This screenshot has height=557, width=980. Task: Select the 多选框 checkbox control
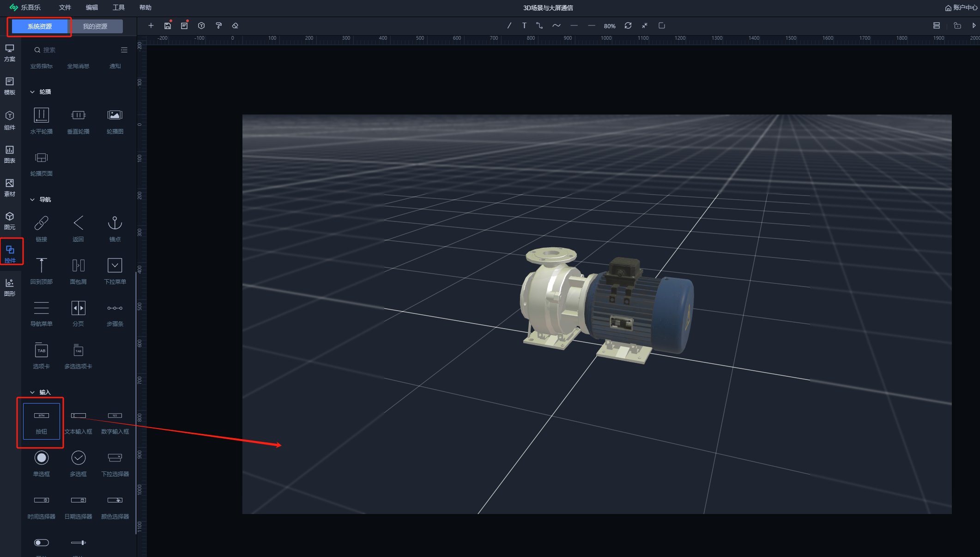(79, 464)
